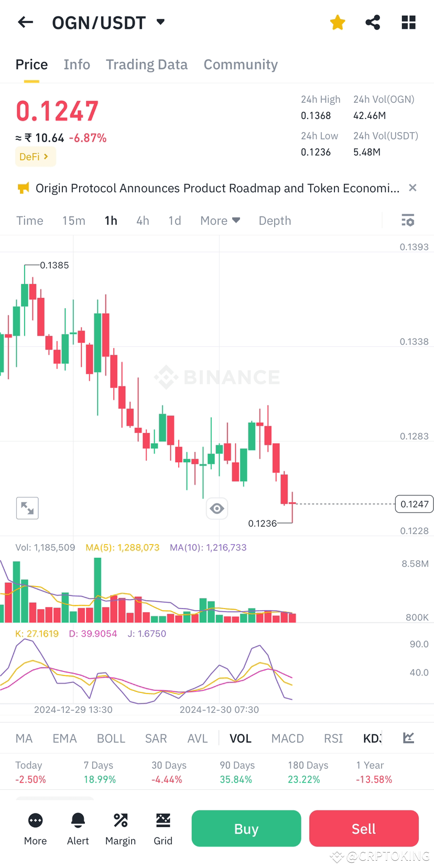Open the Community tab
Image resolution: width=434 pixels, height=868 pixels.
click(x=240, y=64)
